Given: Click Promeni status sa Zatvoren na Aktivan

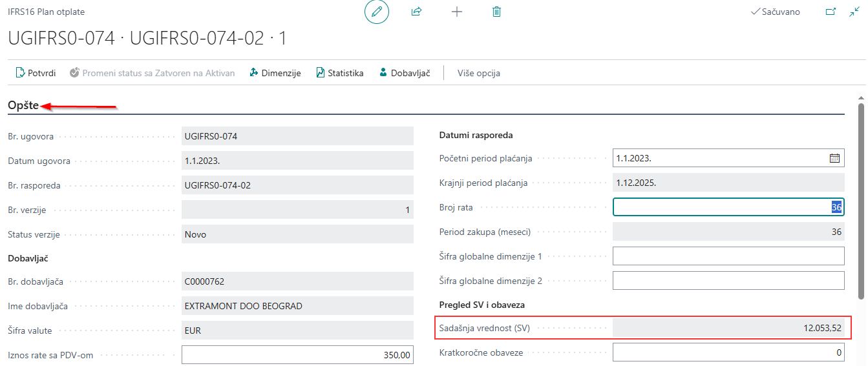Looking at the screenshot, I should [x=153, y=73].
